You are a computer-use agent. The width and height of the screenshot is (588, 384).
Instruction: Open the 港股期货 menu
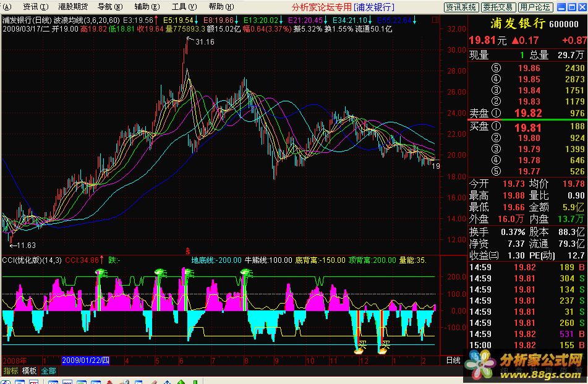coord(73,7)
